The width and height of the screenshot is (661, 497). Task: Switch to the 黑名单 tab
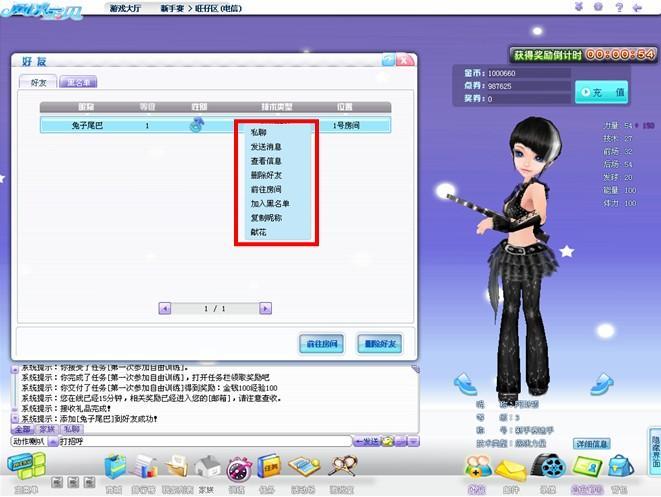(78, 83)
